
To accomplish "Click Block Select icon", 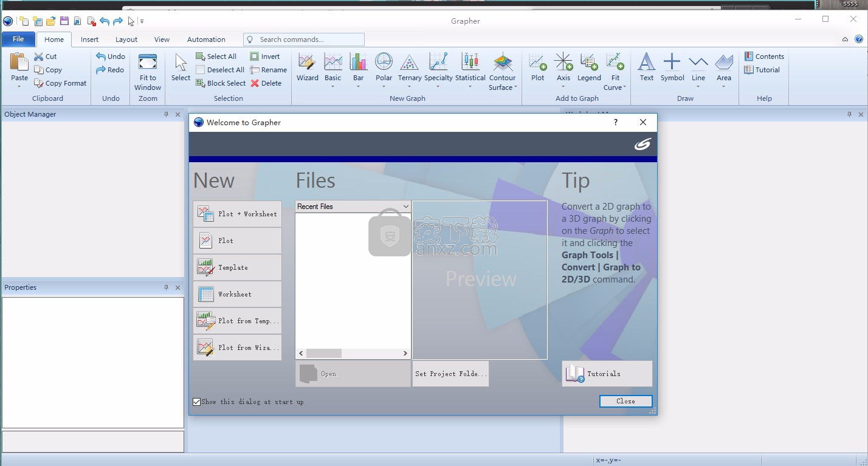I will 200,83.
